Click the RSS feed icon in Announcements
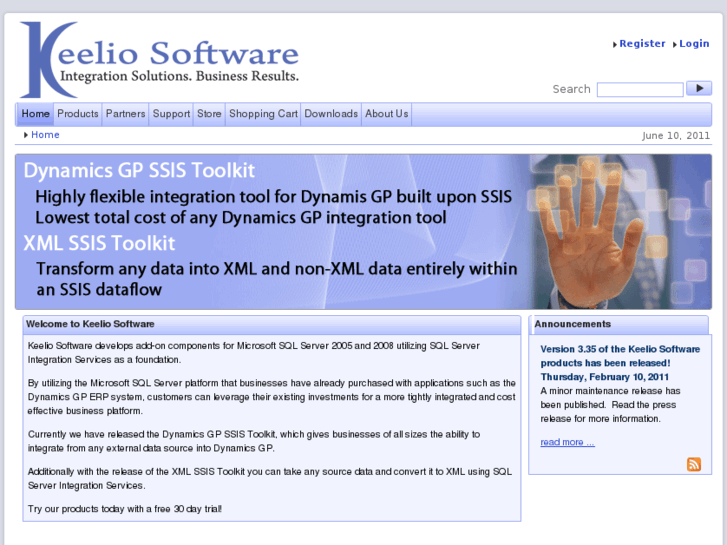This screenshot has height=545, width=727. point(694,464)
